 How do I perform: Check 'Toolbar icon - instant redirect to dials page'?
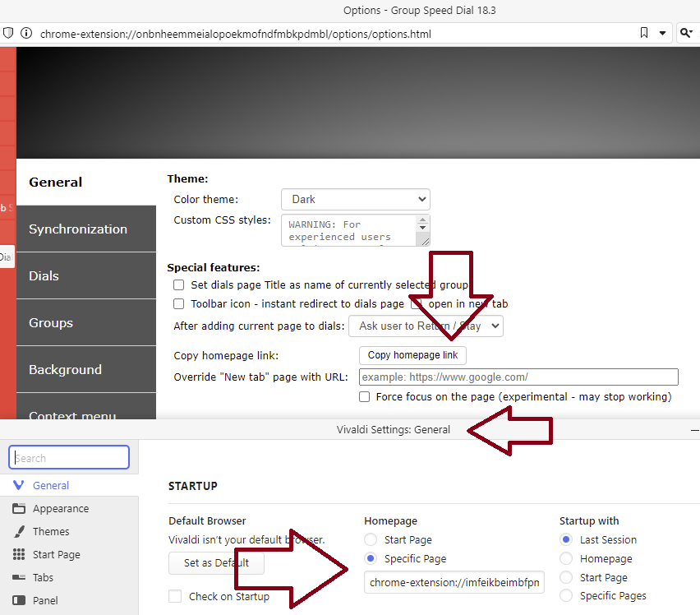[178, 303]
